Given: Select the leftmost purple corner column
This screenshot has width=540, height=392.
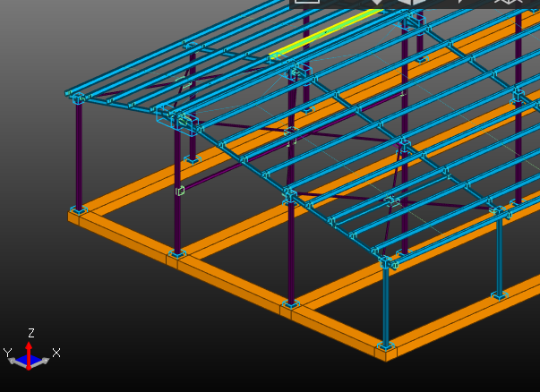Looking at the screenshot, I should [x=79, y=157].
